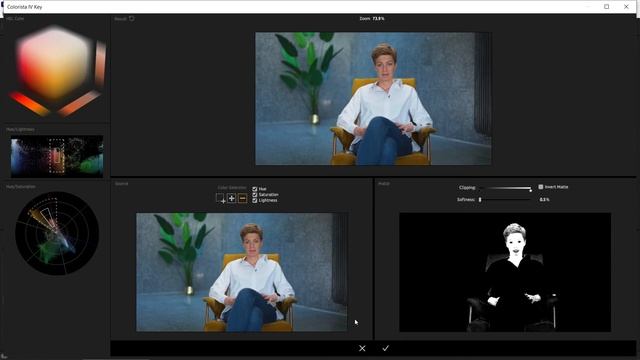Enable the Invert Matte checkbox

tap(541, 187)
